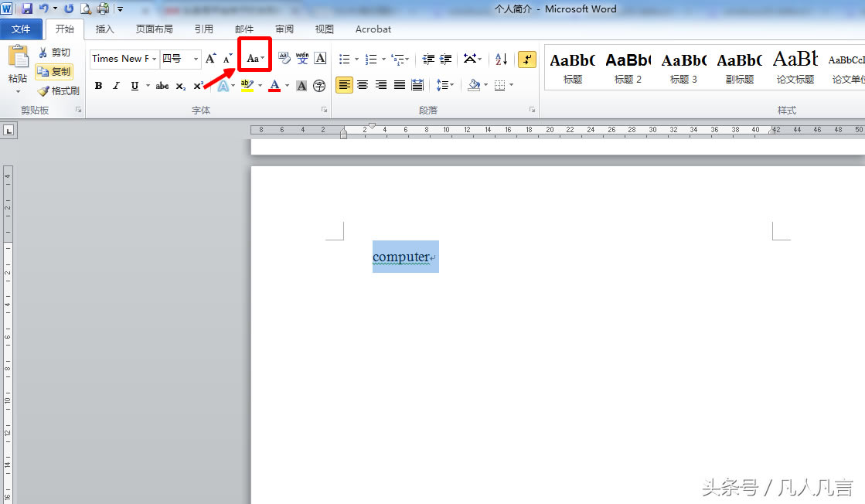
Task: Click the Increase Indent icon
Action: pos(446,59)
